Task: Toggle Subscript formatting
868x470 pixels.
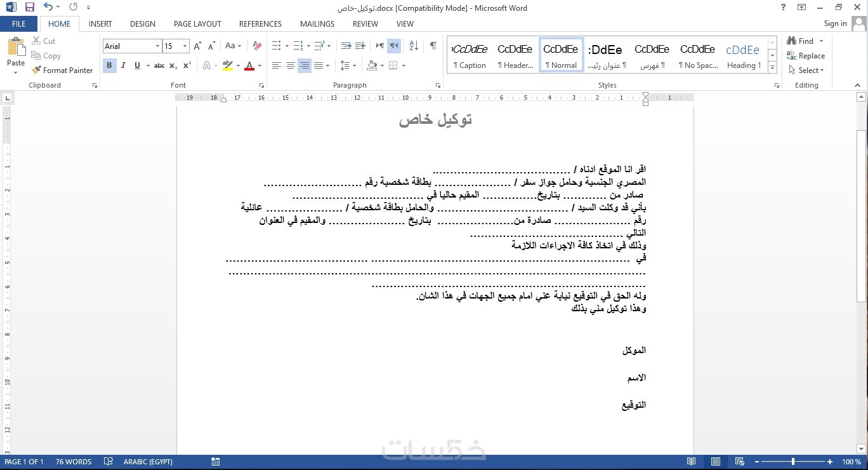Action: [x=174, y=65]
